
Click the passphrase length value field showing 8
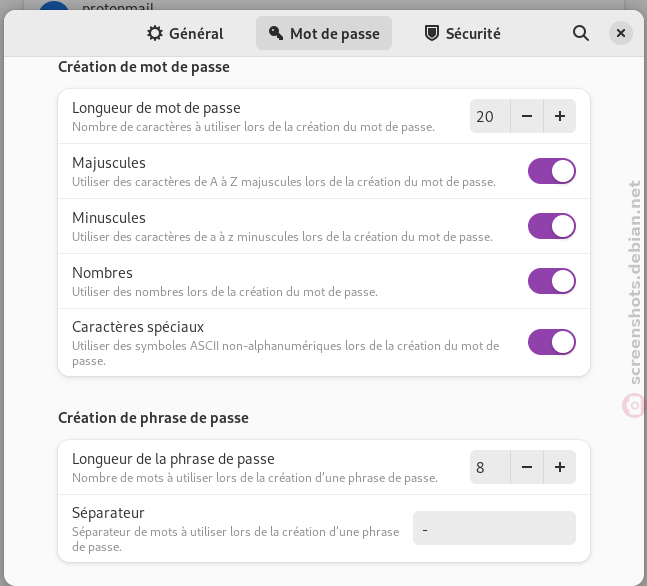pyautogui.click(x=490, y=467)
